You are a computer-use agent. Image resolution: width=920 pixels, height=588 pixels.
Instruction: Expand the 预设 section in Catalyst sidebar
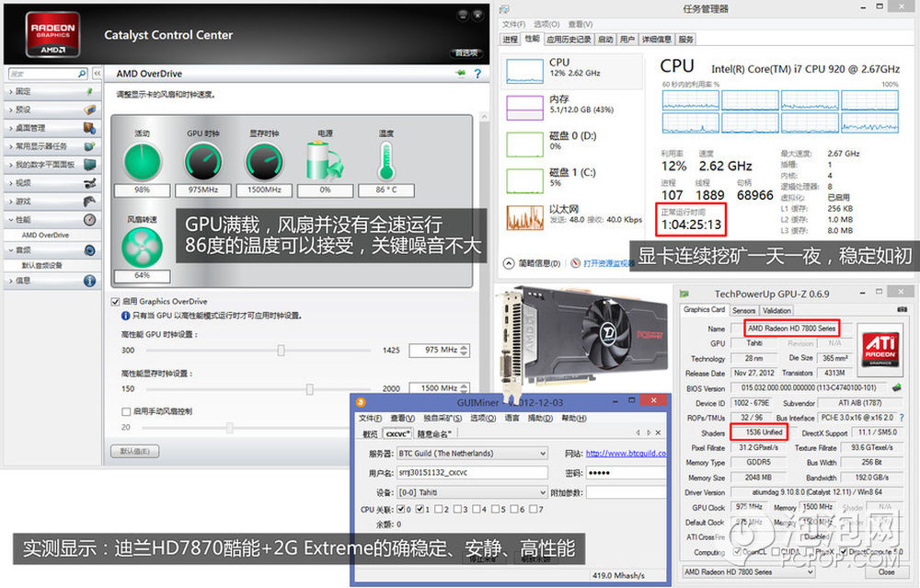coord(52,110)
